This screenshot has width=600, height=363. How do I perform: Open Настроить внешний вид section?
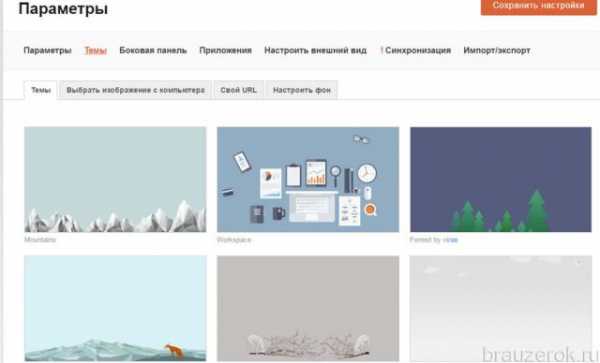click(315, 50)
